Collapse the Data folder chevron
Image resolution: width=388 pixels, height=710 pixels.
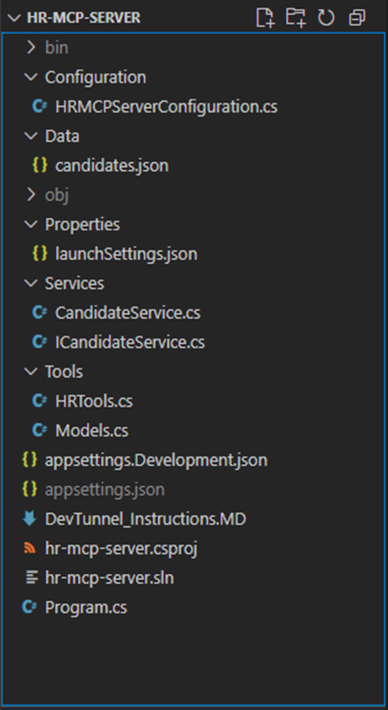[31, 136]
